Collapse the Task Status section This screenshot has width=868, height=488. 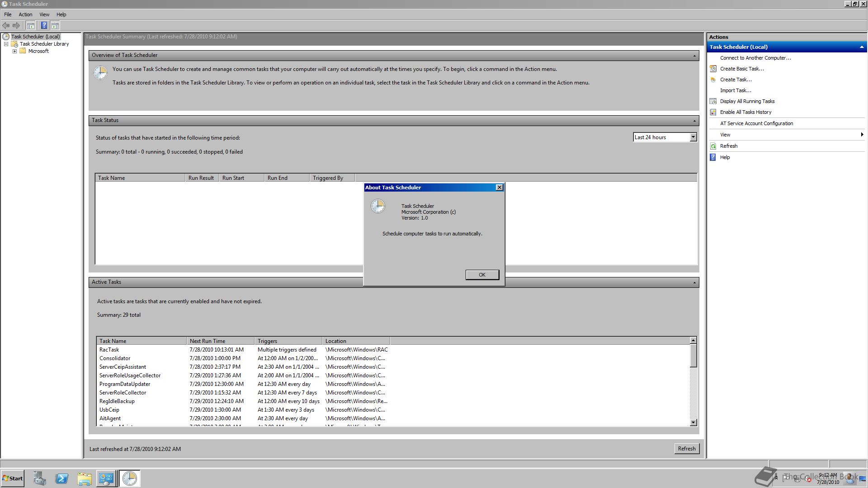[x=694, y=121]
